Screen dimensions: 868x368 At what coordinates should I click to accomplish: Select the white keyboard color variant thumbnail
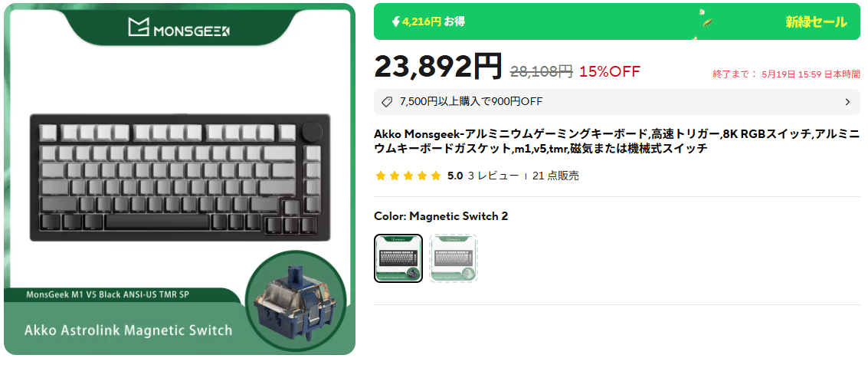pos(454,258)
